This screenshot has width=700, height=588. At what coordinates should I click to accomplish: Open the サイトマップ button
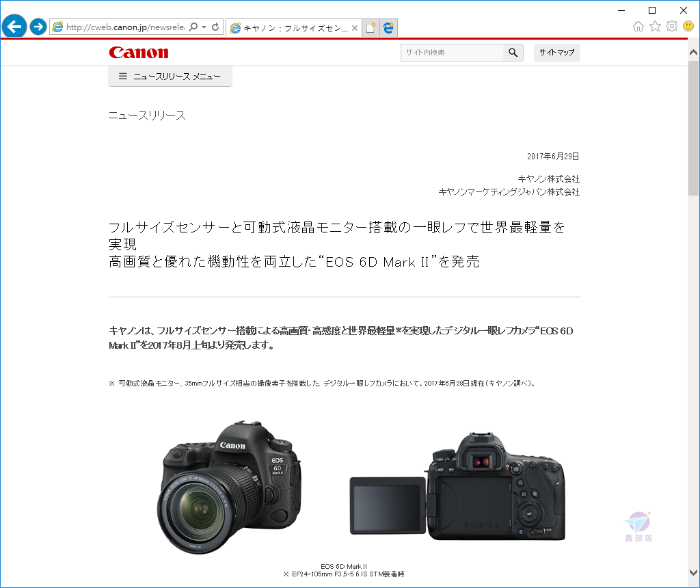[556, 52]
